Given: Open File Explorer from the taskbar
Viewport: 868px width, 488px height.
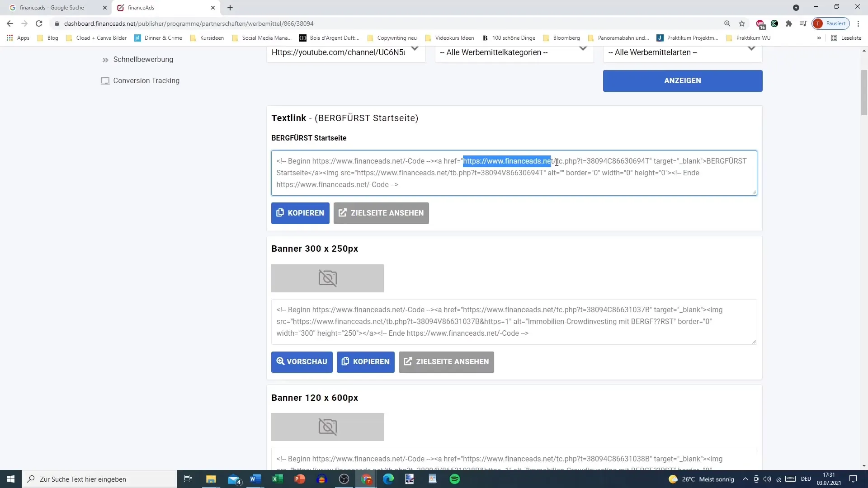Looking at the screenshot, I should pos(211,479).
